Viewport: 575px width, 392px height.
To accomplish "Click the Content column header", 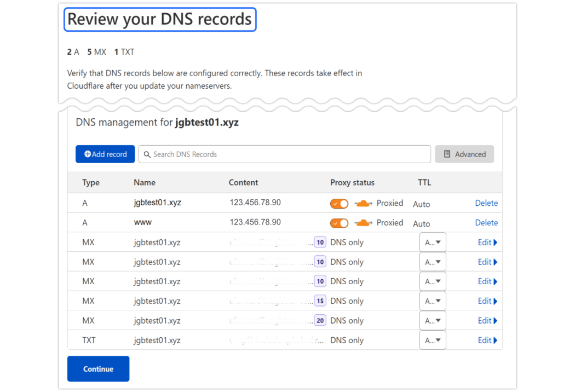I will click(x=244, y=183).
